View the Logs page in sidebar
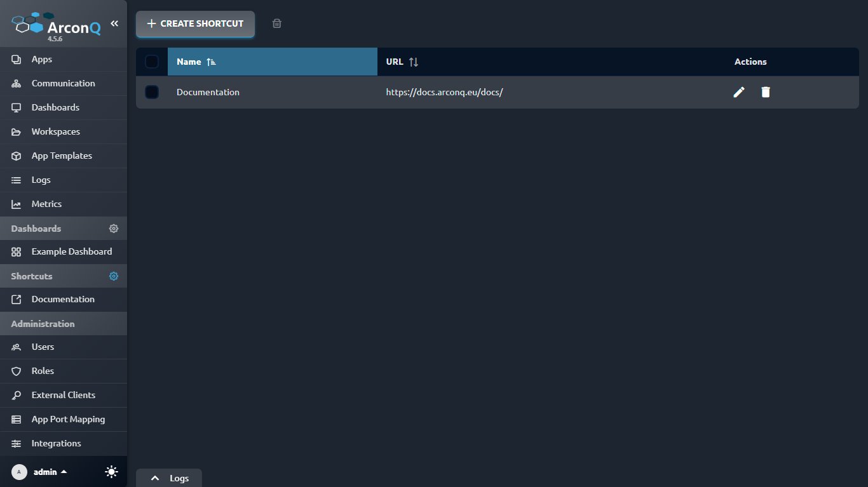Image resolution: width=868 pixels, height=487 pixels. pyautogui.click(x=64, y=180)
